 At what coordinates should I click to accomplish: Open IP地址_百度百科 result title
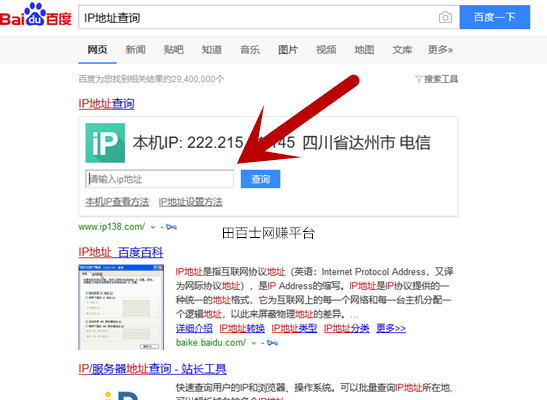pos(121,252)
